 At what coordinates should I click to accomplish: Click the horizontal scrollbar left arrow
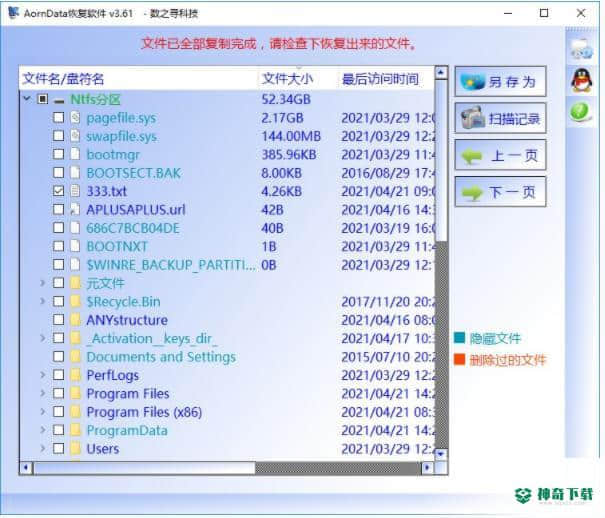coord(26,467)
